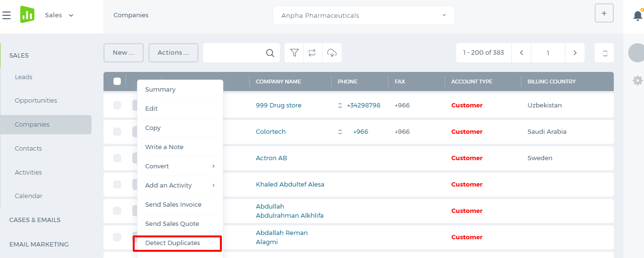Open the notifications bell
The image size is (644, 258).
tap(637, 15)
